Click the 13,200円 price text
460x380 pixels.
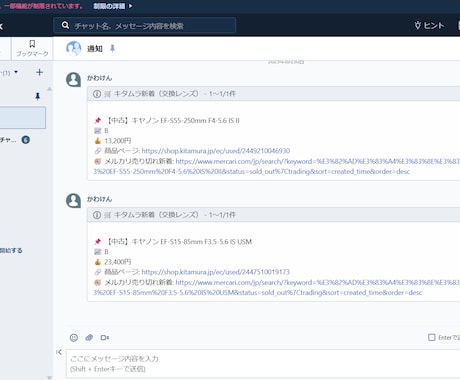tap(118, 141)
